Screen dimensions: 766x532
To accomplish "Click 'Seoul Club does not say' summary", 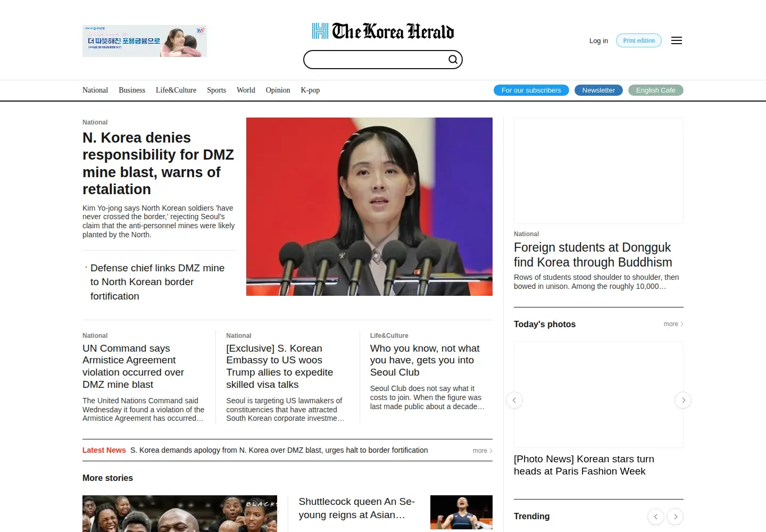I will point(427,397).
